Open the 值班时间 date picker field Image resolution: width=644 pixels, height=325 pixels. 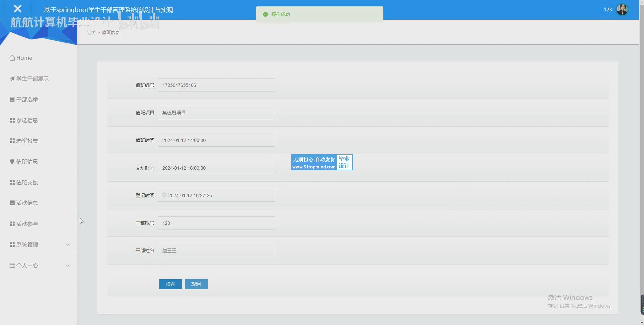point(217,140)
